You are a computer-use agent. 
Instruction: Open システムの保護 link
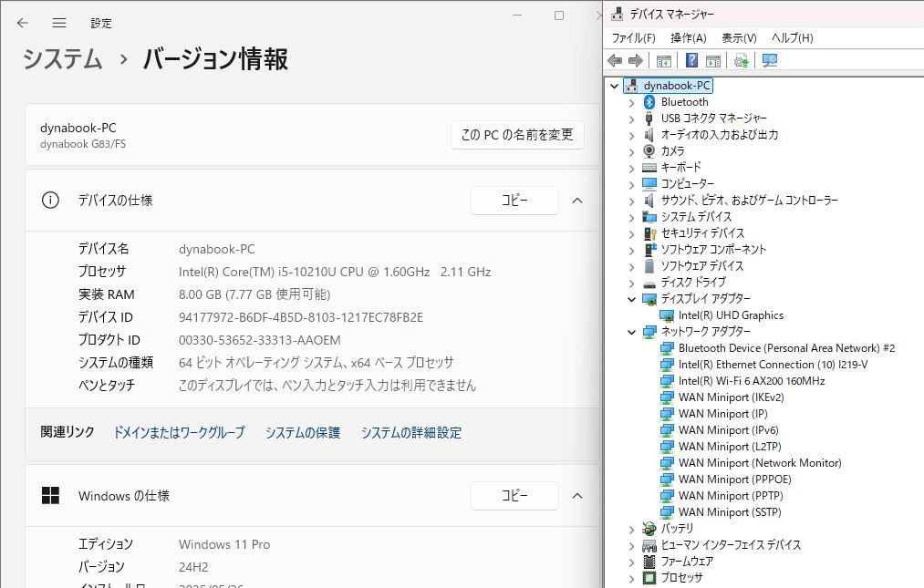tap(302, 432)
